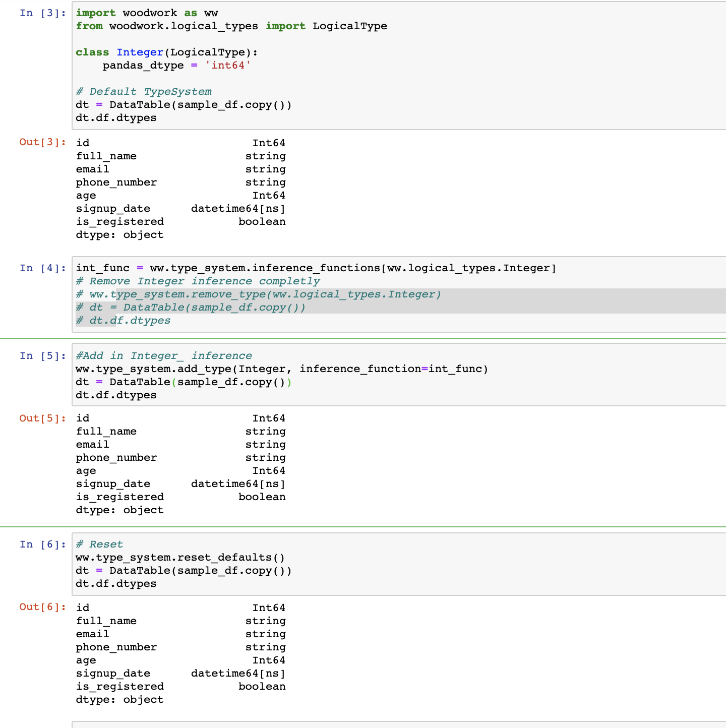Click the Out[5] output label

pyautogui.click(x=42, y=418)
